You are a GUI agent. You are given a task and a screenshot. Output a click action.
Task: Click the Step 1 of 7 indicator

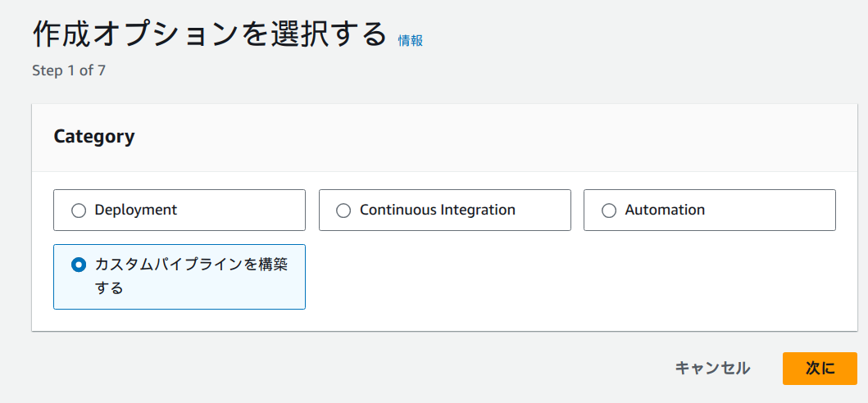coord(69,70)
